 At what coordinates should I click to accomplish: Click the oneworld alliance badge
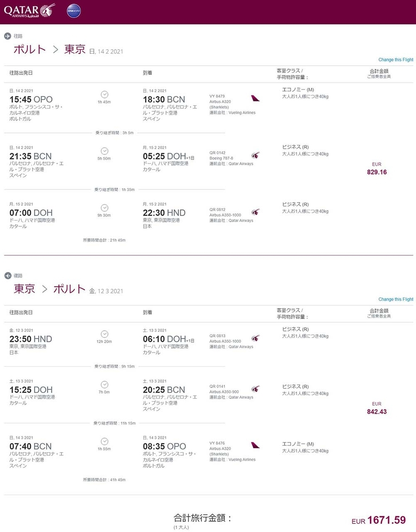74,11
